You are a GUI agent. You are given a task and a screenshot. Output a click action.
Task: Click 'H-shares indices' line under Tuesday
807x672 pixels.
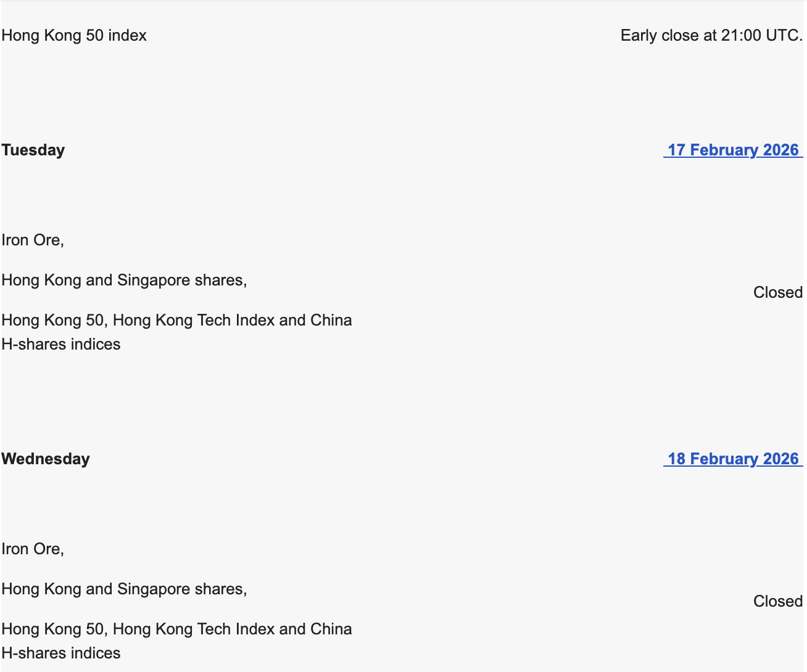point(61,344)
